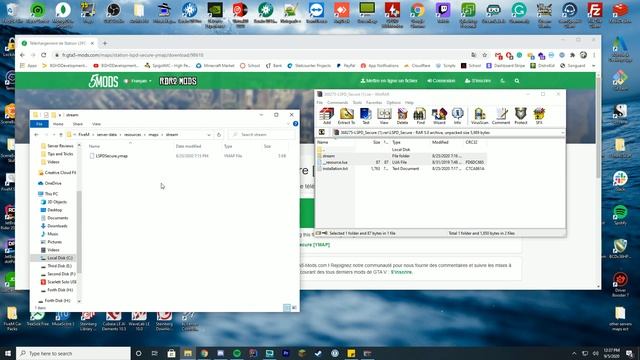Viewport: 640px width, 360px height.
Task: Bookmark page with the star icon
Action: point(484,55)
